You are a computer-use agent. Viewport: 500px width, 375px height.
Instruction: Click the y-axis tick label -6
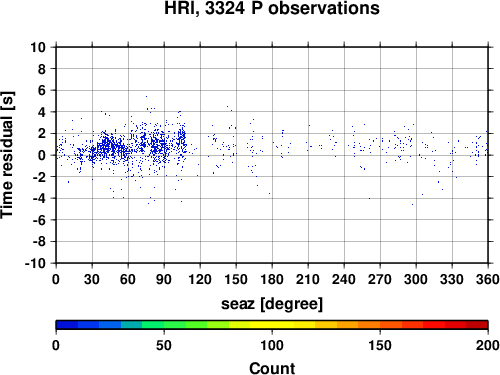[x=39, y=220]
